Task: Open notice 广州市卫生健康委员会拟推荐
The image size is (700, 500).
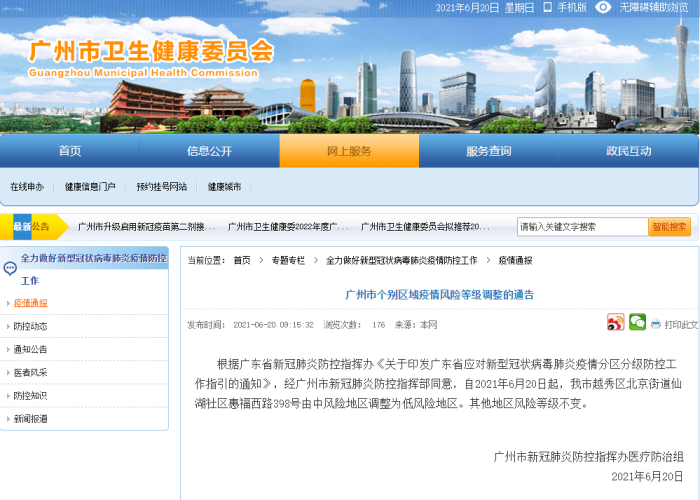Action: pyautogui.click(x=425, y=227)
